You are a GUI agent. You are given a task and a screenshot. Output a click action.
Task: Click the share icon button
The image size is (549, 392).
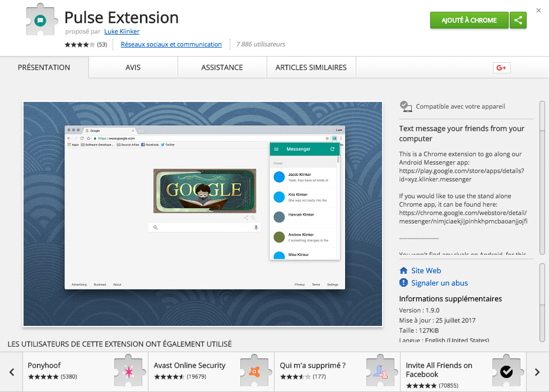[x=518, y=20]
